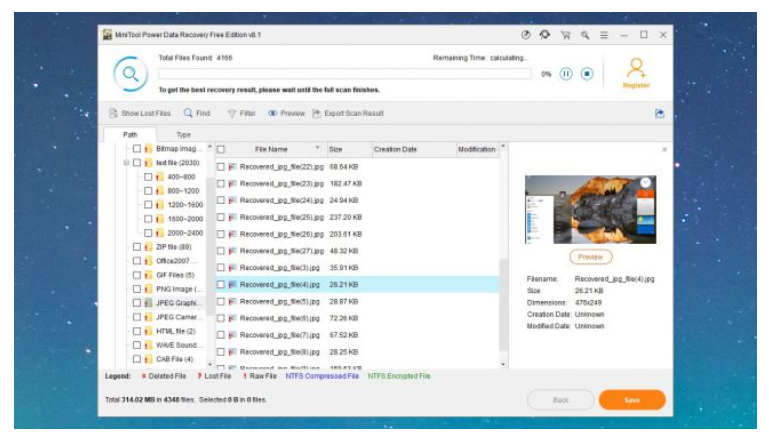Click the Register user icon

636,68
